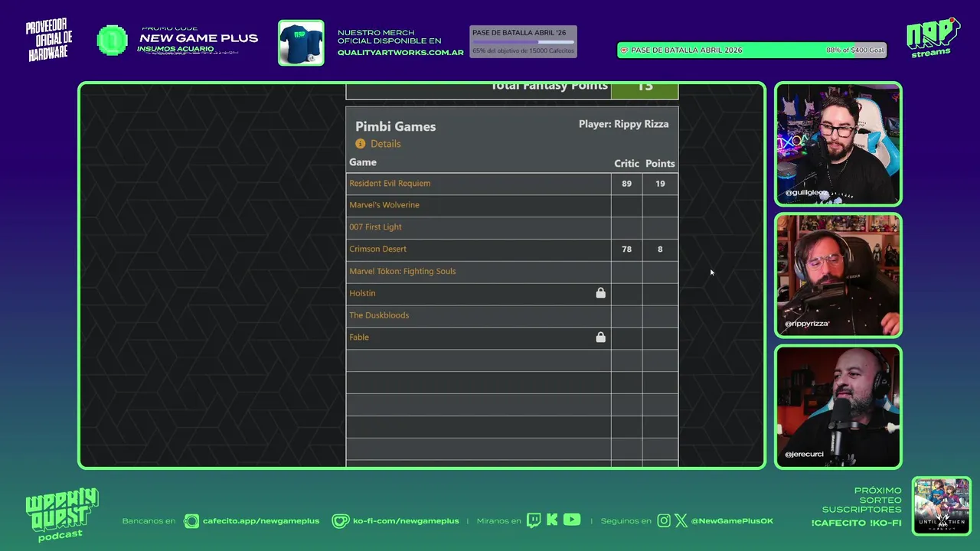Open the Details link under Pimbi Games

coord(385,144)
